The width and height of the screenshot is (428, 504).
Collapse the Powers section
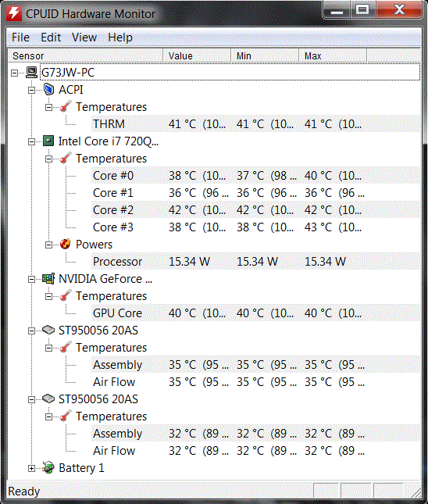point(48,245)
